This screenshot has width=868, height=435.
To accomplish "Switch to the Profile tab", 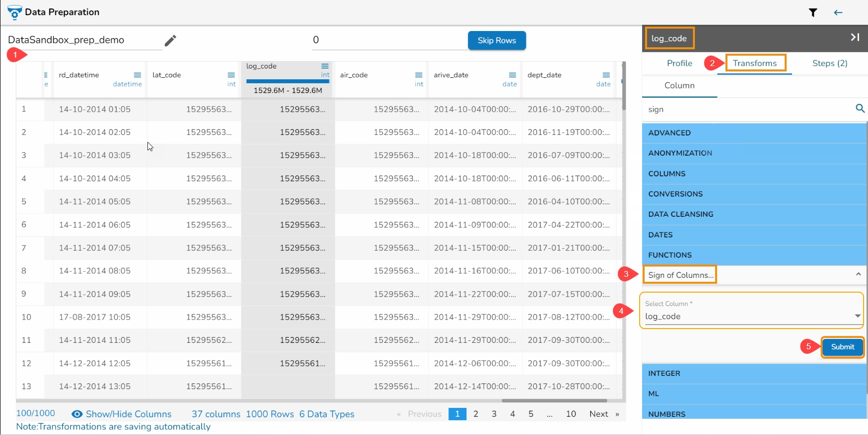I will (679, 63).
